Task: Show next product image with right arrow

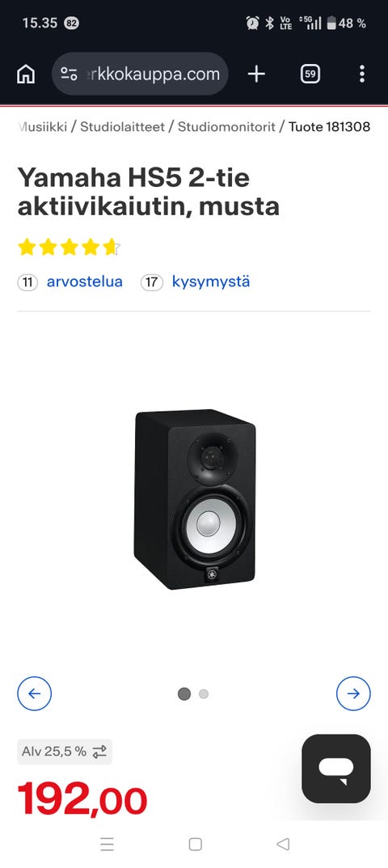Action: (353, 693)
